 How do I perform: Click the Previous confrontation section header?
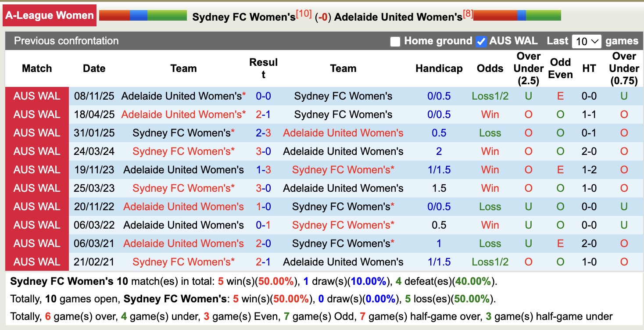(66, 41)
